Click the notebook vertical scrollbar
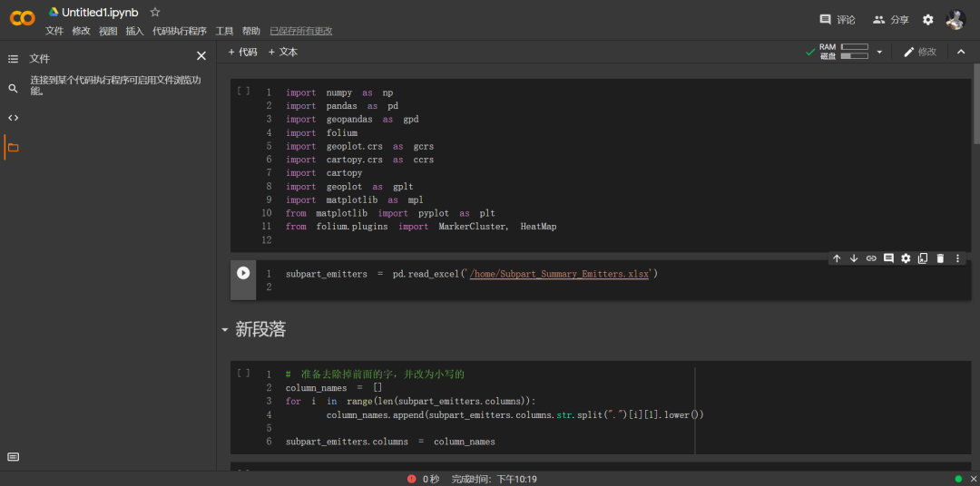Viewport: 980px width, 486px height. point(977,103)
